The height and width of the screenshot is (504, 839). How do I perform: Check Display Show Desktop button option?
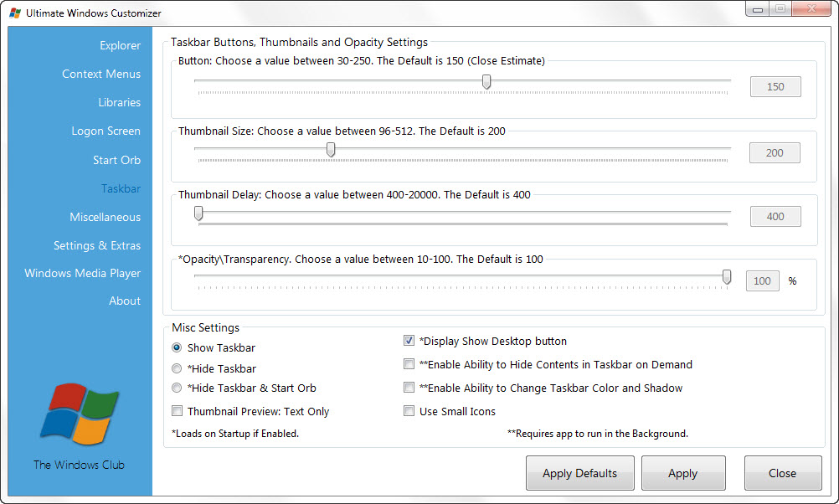pyautogui.click(x=409, y=341)
